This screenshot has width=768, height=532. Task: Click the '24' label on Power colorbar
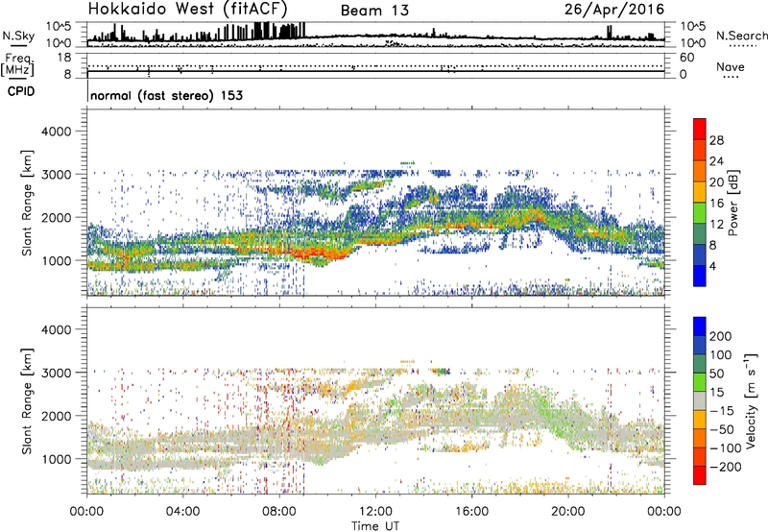[x=716, y=161]
